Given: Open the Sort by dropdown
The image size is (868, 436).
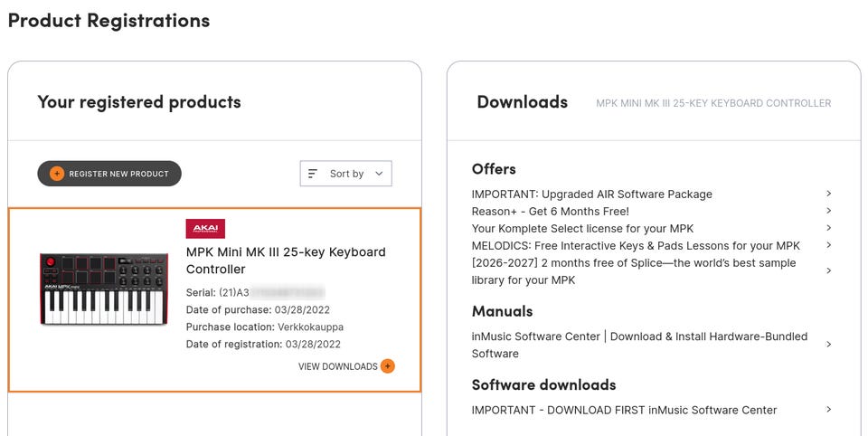Looking at the screenshot, I should point(346,174).
